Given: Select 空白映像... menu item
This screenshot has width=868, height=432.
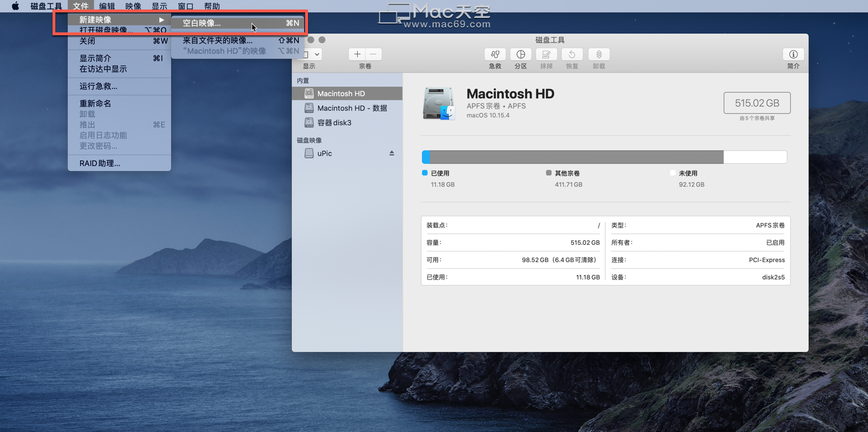Looking at the screenshot, I should pyautogui.click(x=238, y=23).
